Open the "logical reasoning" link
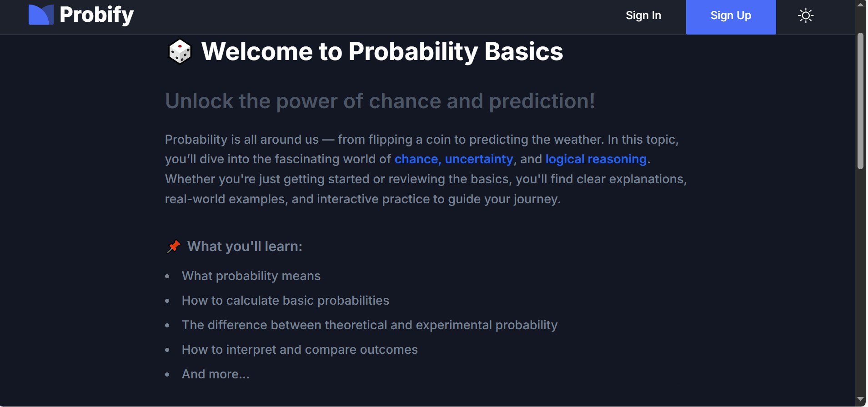The height and width of the screenshot is (407, 868). click(x=596, y=159)
